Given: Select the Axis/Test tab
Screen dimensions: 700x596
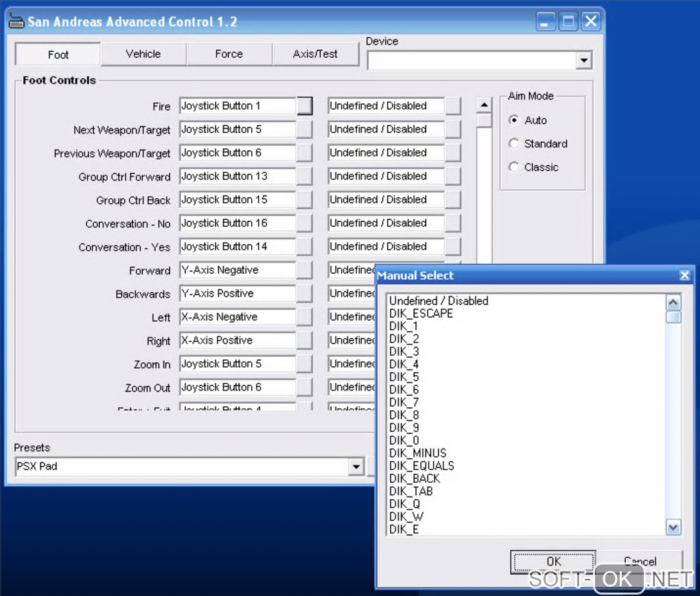Looking at the screenshot, I should (315, 54).
